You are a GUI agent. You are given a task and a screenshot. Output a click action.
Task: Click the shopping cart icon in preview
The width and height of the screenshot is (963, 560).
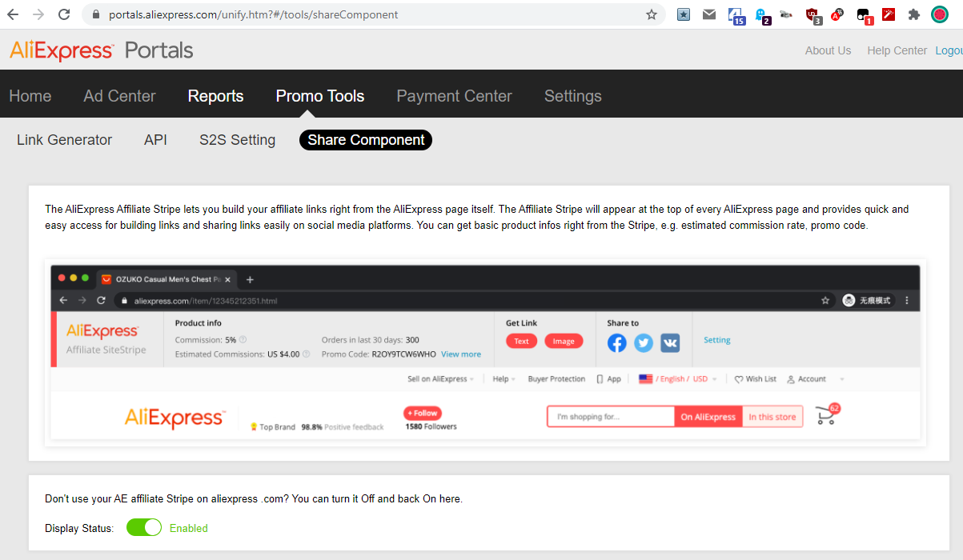pos(826,414)
